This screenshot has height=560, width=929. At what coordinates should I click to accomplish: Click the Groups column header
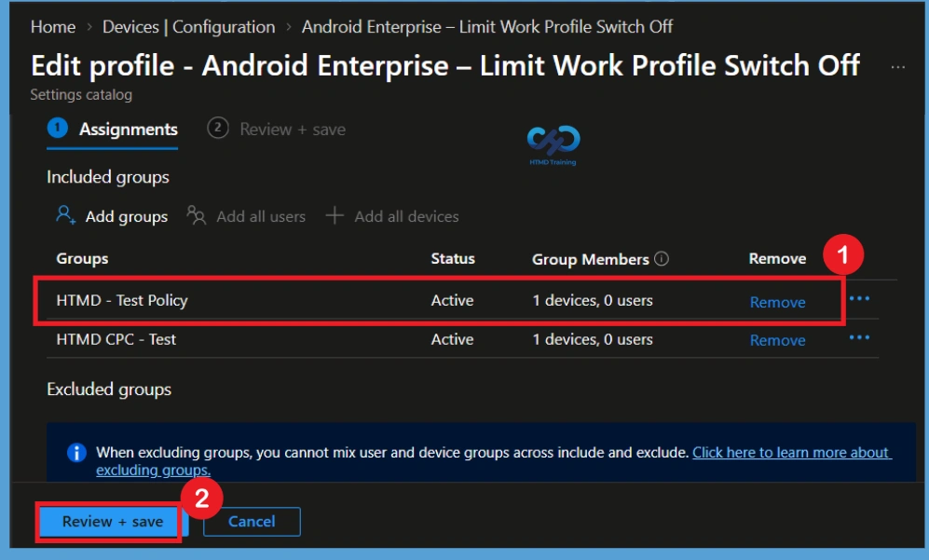82,259
